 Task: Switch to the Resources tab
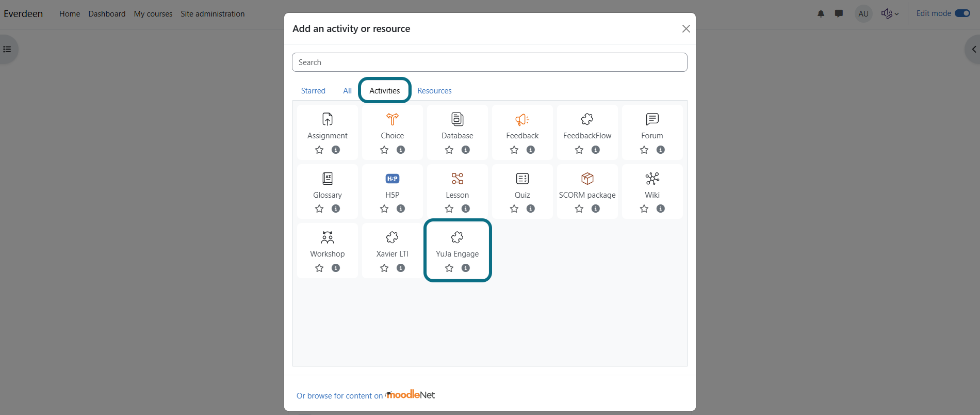point(434,90)
